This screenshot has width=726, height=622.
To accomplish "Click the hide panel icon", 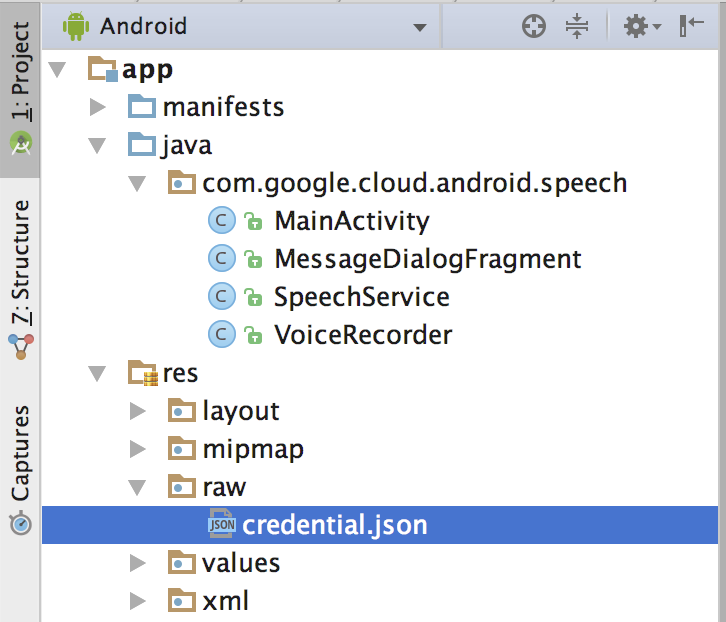I will pyautogui.click(x=691, y=25).
